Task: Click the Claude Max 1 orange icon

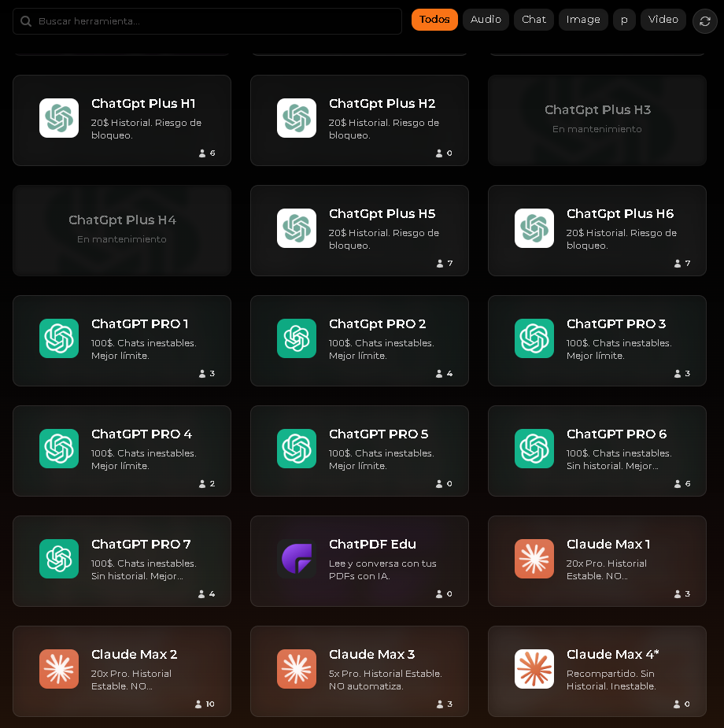Action: pyautogui.click(x=534, y=559)
